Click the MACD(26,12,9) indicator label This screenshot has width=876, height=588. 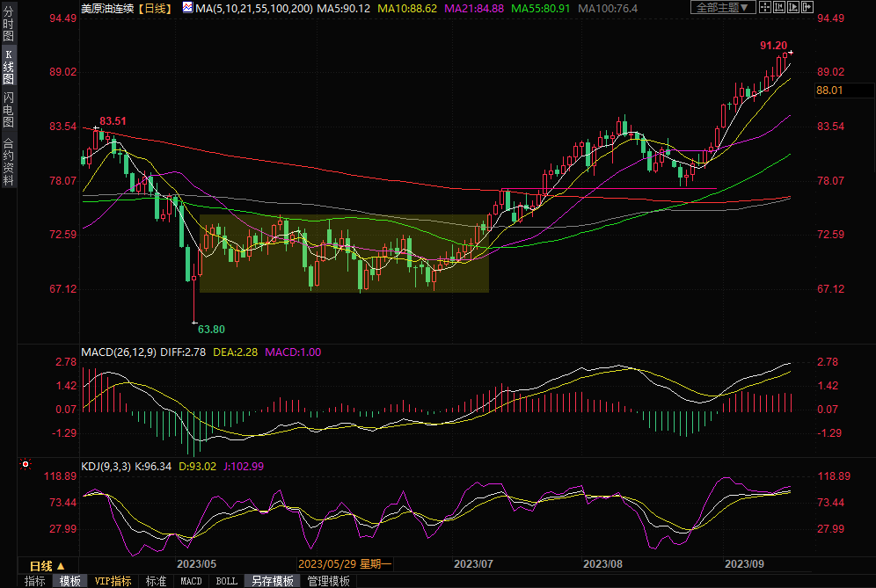(x=119, y=352)
